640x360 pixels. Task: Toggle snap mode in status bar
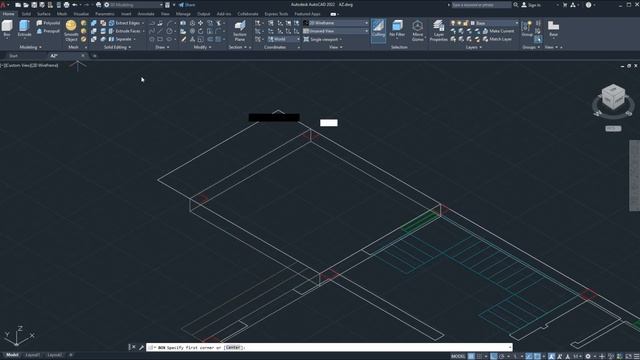click(x=480, y=356)
